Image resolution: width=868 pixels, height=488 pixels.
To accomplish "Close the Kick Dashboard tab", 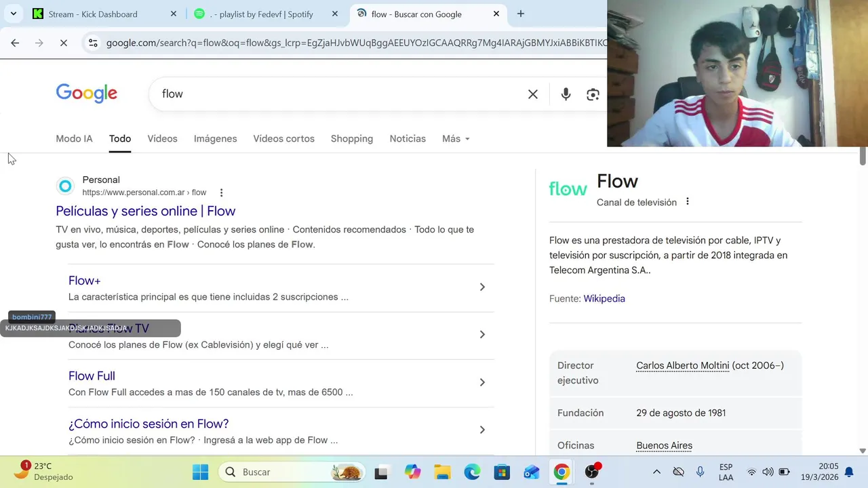I will pos(174,14).
